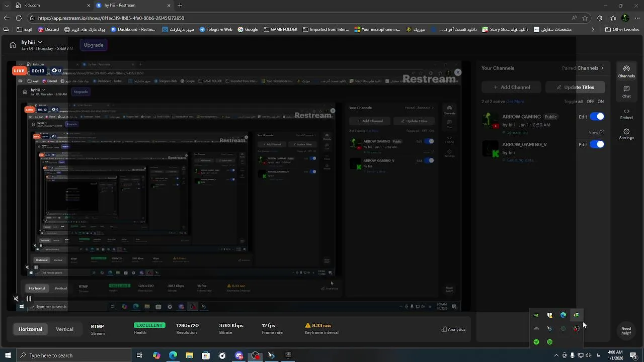
Task: Open Edge browser from taskbar
Action: (x=173, y=355)
